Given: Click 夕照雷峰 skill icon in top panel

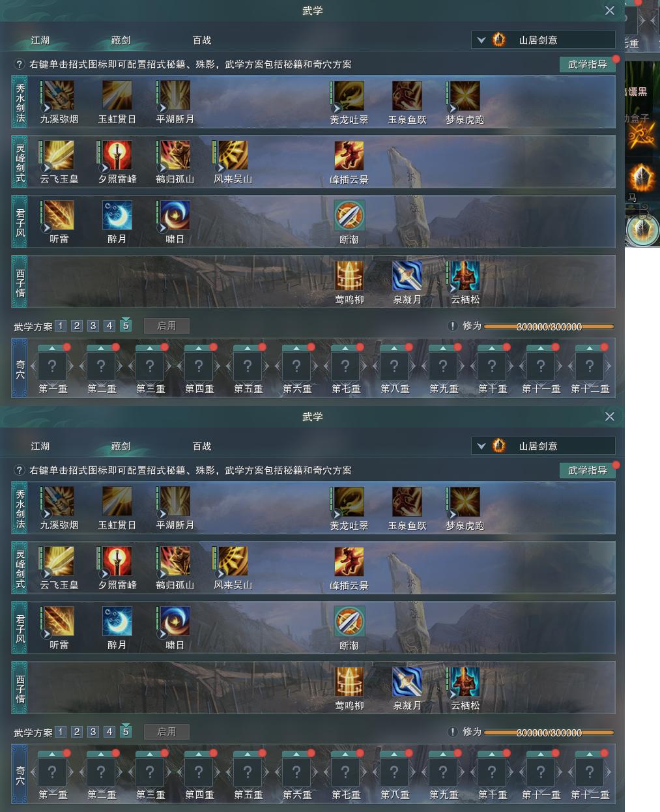Looking at the screenshot, I should click(117, 156).
